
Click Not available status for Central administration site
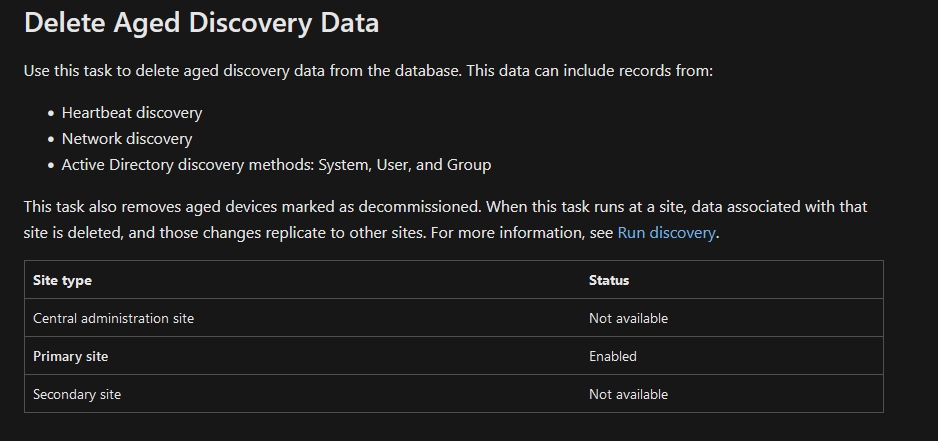coord(628,318)
